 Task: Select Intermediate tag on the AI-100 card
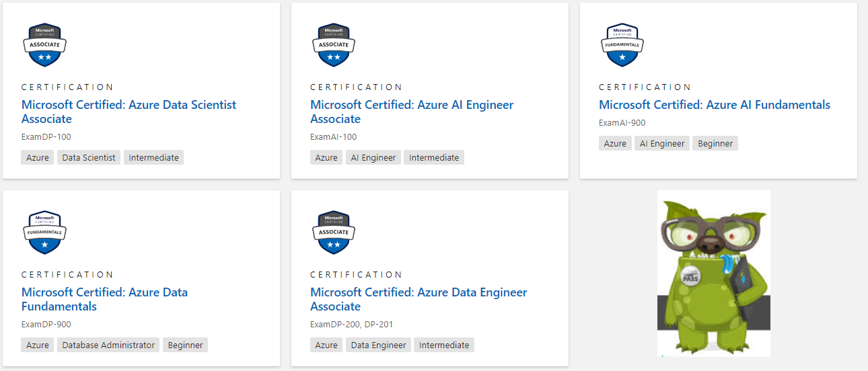click(x=434, y=157)
